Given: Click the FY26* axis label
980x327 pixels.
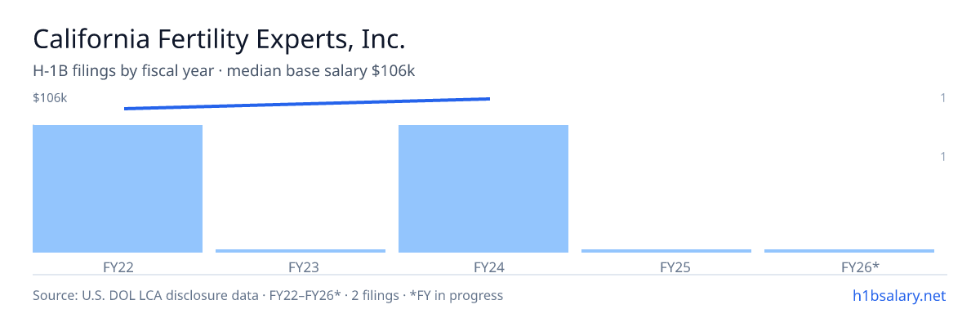Looking at the screenshot, I should (x=861, y=267).
